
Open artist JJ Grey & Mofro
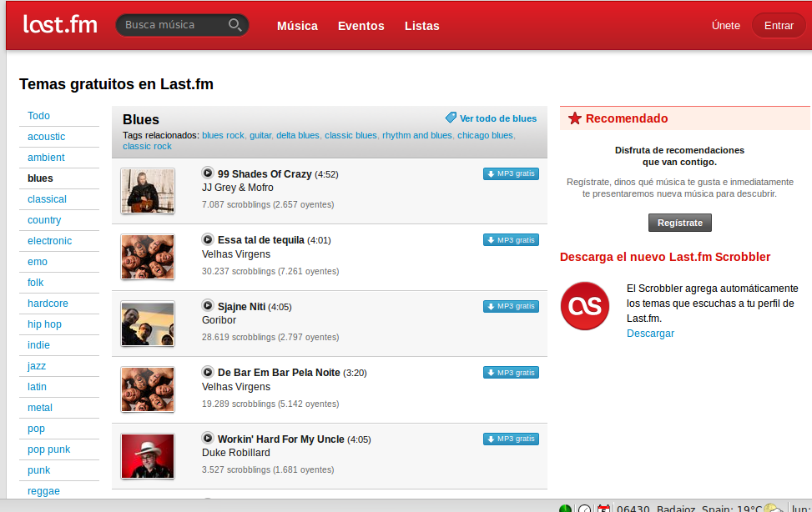238,188
